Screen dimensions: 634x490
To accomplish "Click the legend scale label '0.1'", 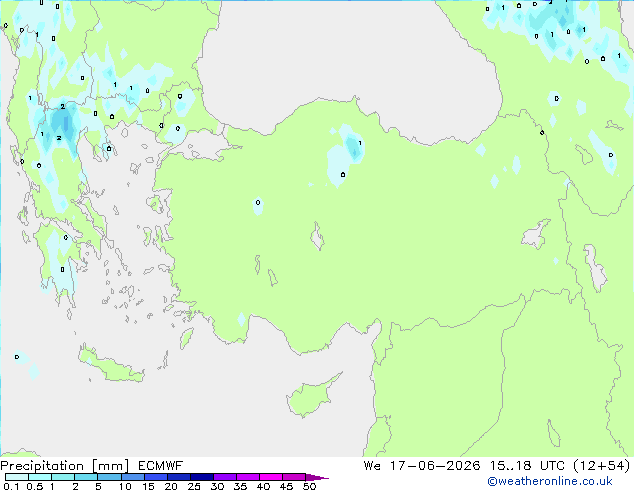I will point(11,486).
